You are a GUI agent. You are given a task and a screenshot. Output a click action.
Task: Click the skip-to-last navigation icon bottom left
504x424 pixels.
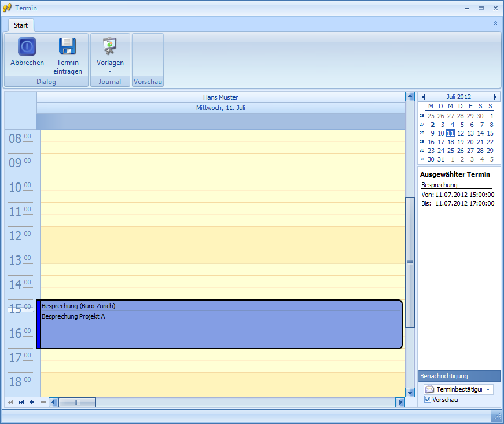20,401
